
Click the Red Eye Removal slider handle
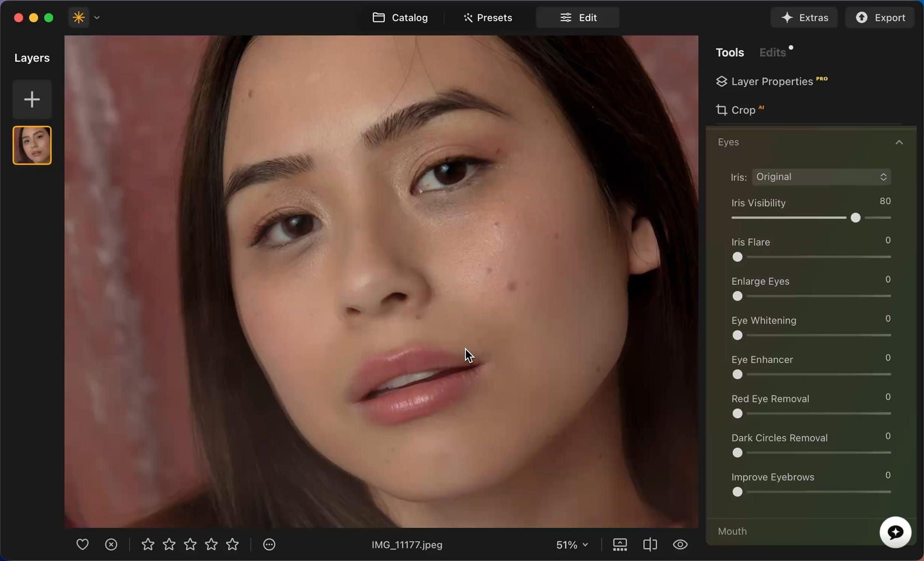point(737,414)
